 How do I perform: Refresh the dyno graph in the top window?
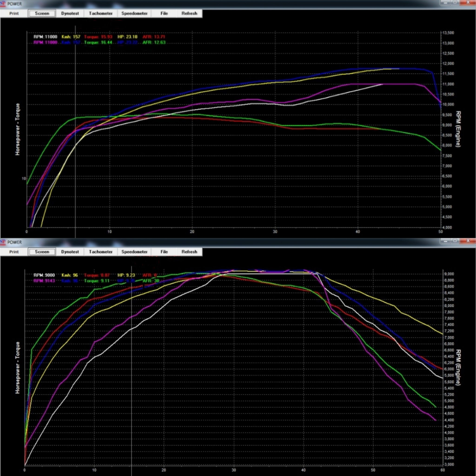tap(189, 13)
